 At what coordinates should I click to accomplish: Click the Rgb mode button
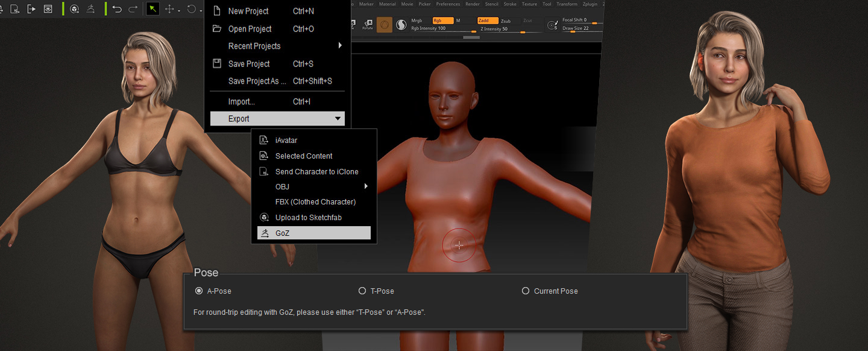tap(442, 21)
